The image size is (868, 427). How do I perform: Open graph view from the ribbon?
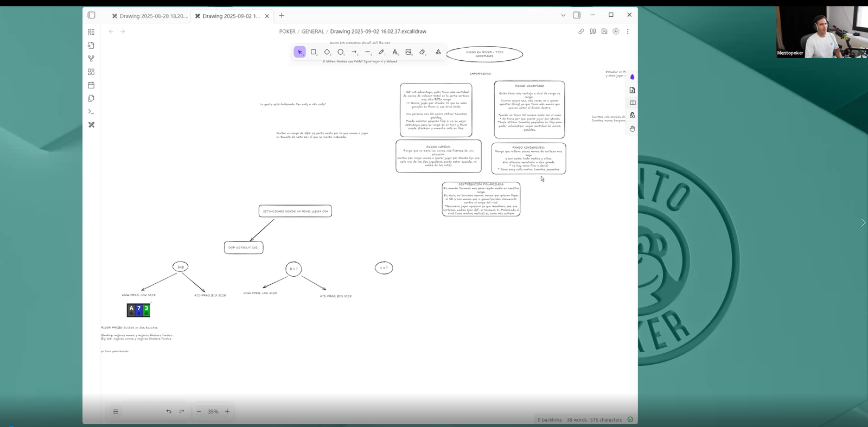[91, 59]
